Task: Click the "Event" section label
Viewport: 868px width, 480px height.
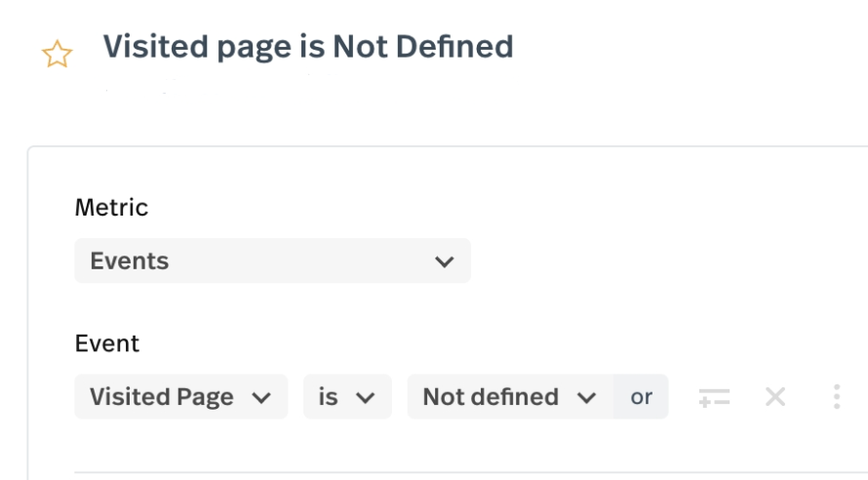Action: click(x=107, y=343)
